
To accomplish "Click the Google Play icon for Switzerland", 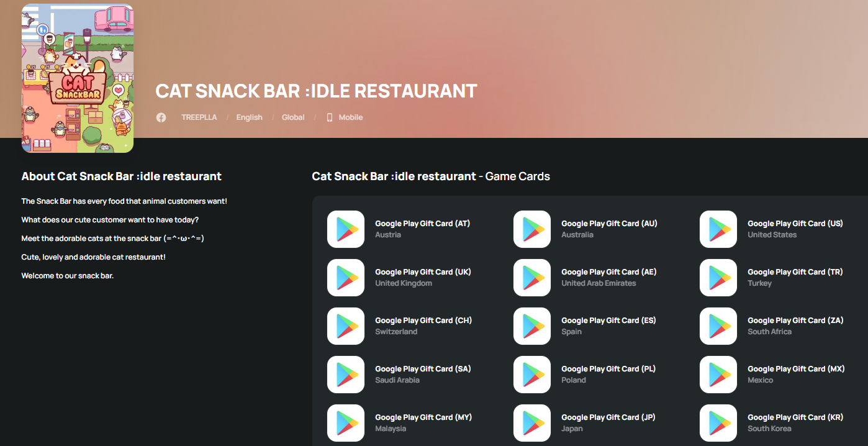I will tap(346, 326).
